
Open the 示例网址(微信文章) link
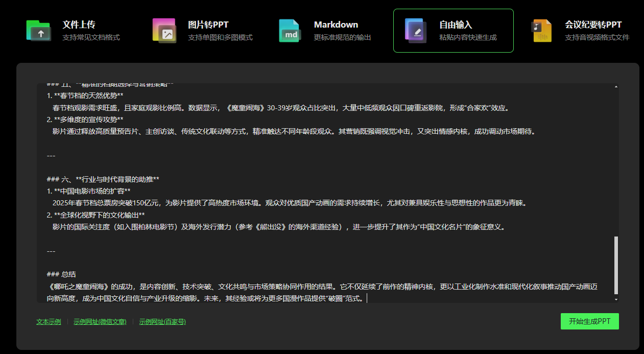[x=100, y=322]
